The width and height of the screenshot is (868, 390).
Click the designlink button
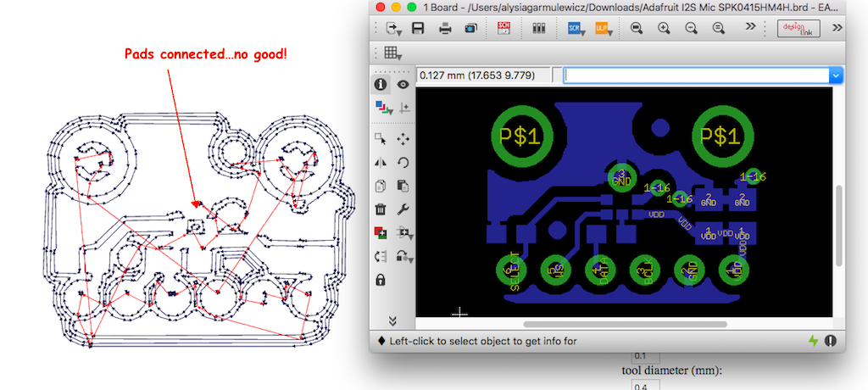coord(798,28)
